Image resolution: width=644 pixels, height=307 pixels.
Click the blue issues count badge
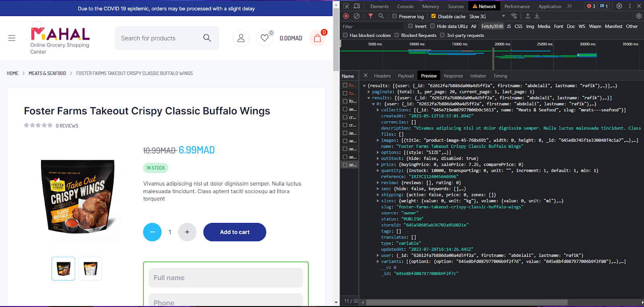pyautogui.click(x=604, y=6)
